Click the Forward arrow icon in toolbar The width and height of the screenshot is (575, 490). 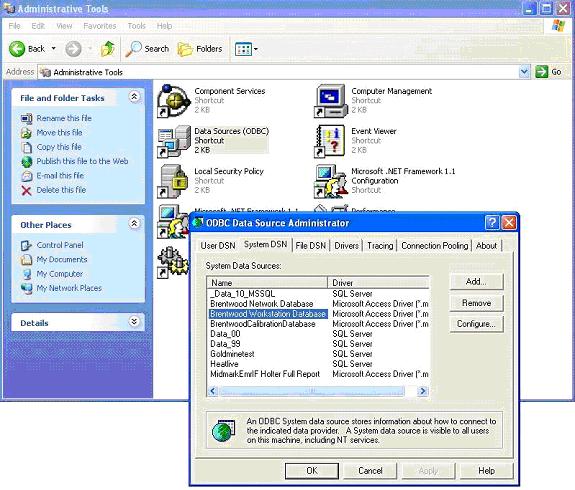click(x=73, y=49)
